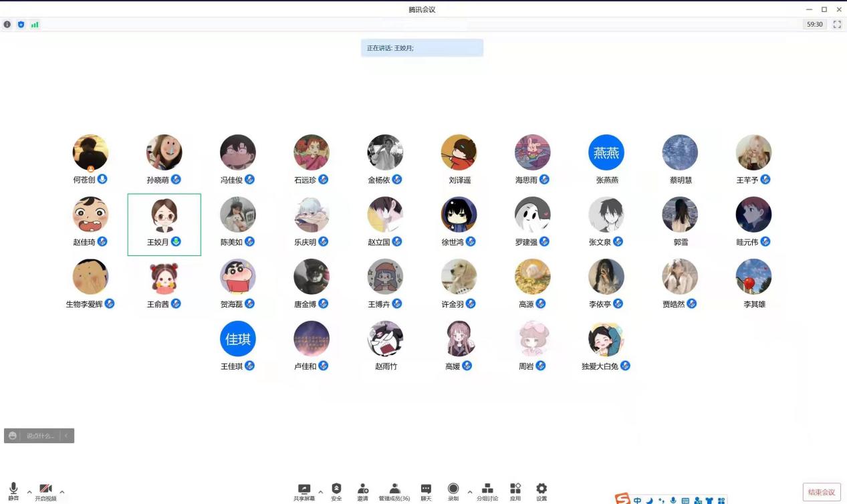Image resolution: width=847 pixels, height=504 pixels.
Task: Expand the arrow next to 共享屏幕
Action: 320,492
